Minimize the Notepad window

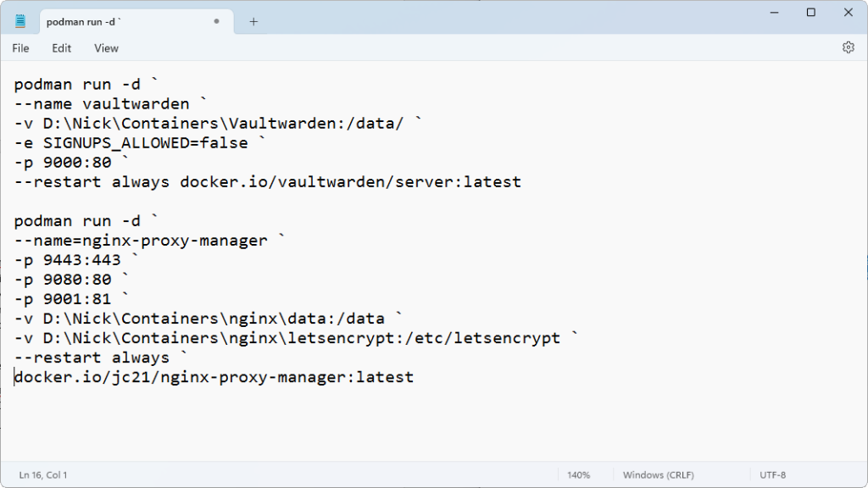[x=772, y=13]
